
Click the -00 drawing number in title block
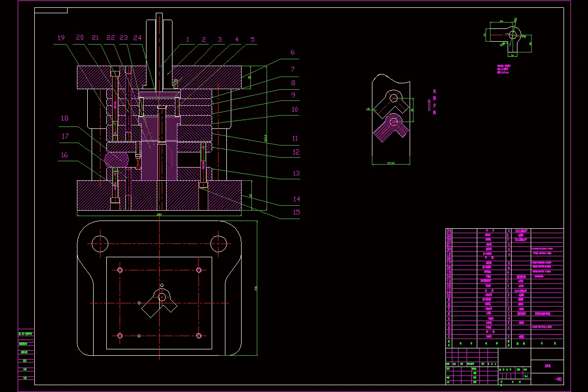[558, 379]
